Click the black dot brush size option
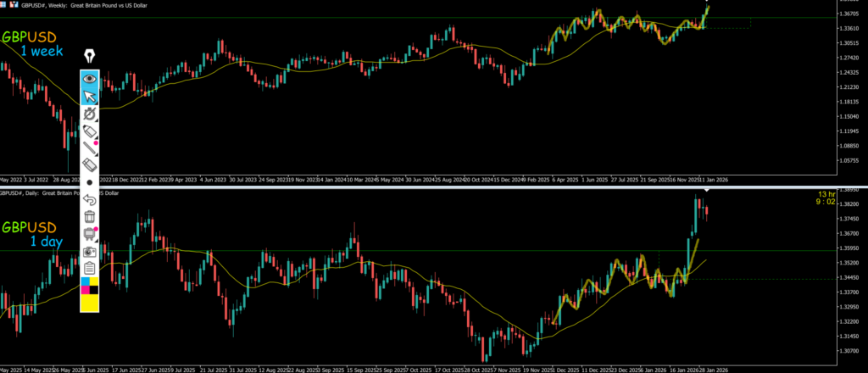868x373 pixels. tap(90, 182)
